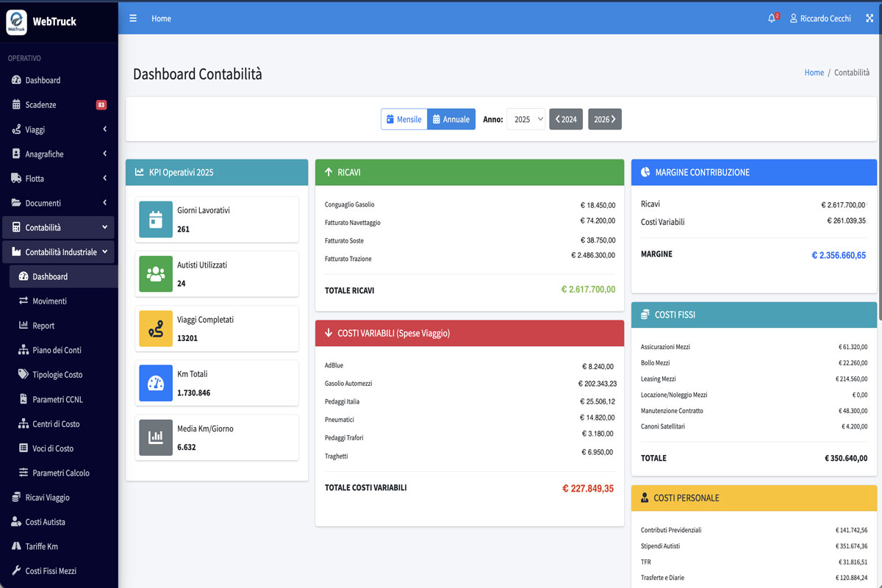Open Piano dei Conti in sidebar
Image resolution: width=882 pixels, height=588 pixels.
point(57,350)
